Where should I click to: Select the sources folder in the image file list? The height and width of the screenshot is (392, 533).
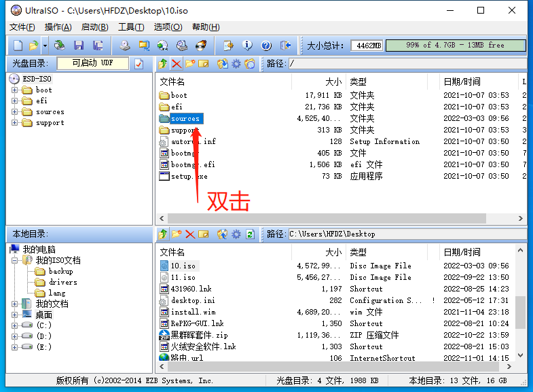pyautogui.click(x=185, y=119)
